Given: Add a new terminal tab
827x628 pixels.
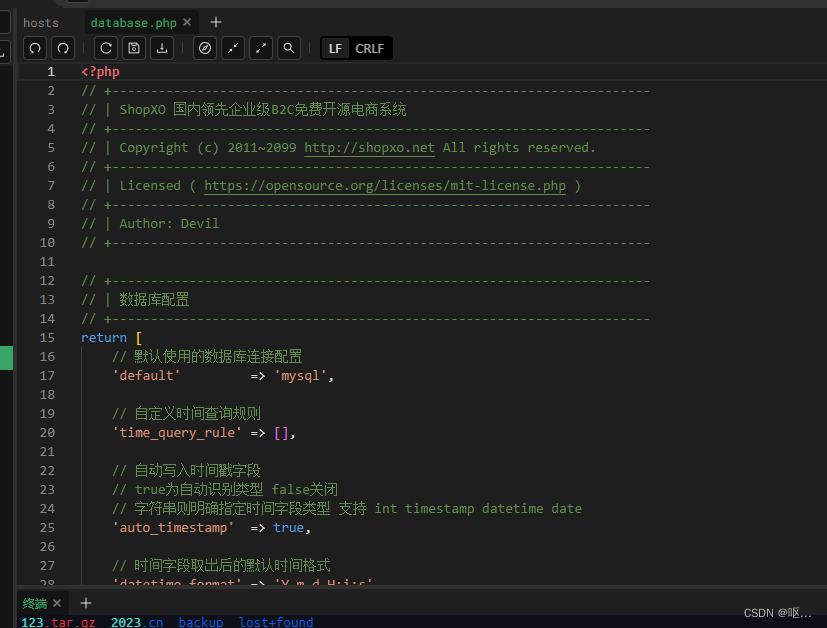Looking at the screenshot, I should click(86, 603).
